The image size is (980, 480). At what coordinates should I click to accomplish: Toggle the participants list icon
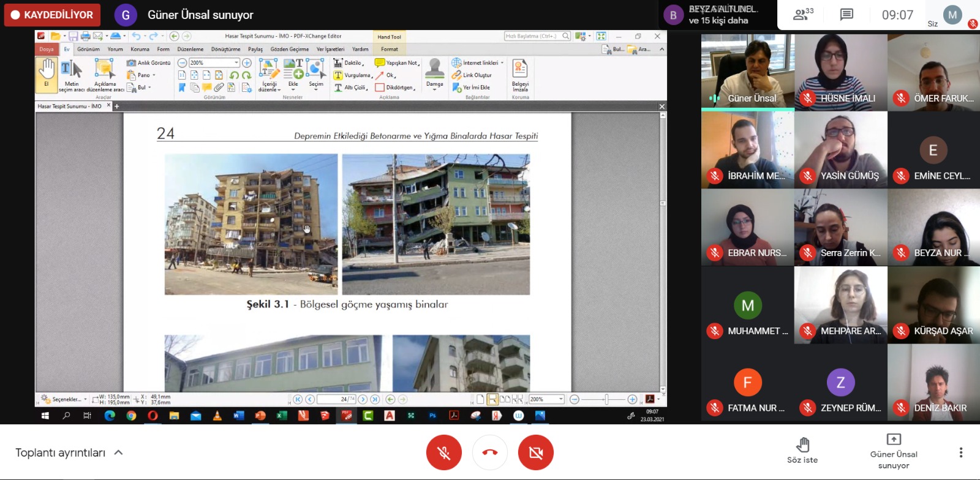point(803,15)
